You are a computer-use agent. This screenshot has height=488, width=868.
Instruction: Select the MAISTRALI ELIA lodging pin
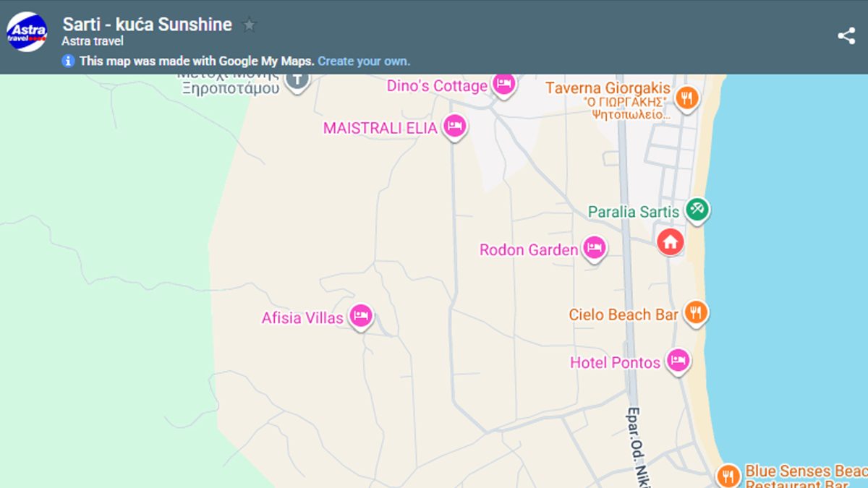(x=454, y=127)
